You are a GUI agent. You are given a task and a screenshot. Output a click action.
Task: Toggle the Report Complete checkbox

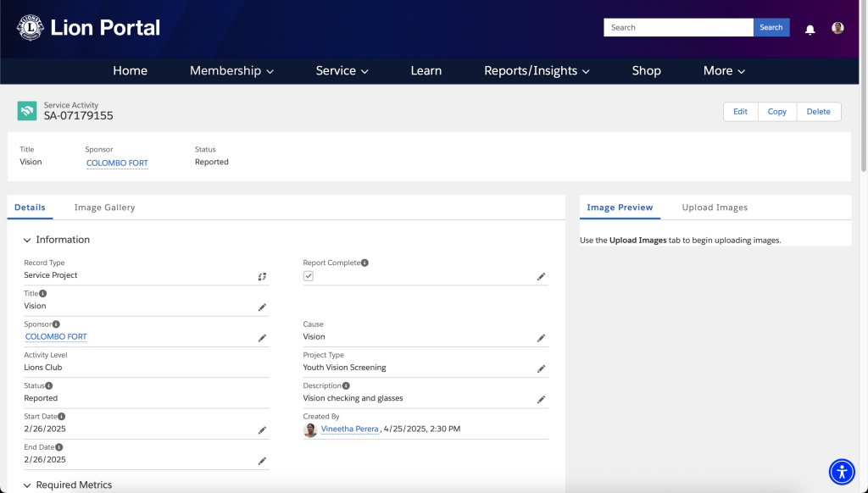(309, 276)
